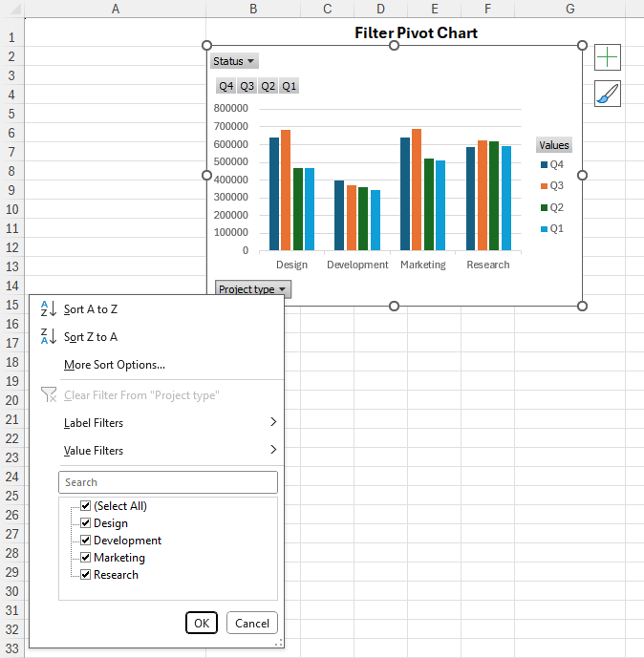Expand the Value Filters submenu arrow
The image size is (644, 658).
click(x=273, y=450)
